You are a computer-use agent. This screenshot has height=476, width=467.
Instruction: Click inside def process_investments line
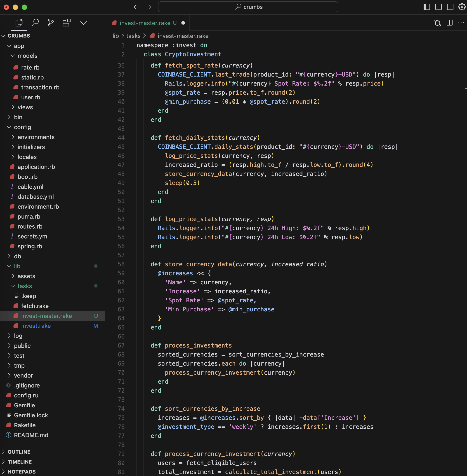(191, 345)
